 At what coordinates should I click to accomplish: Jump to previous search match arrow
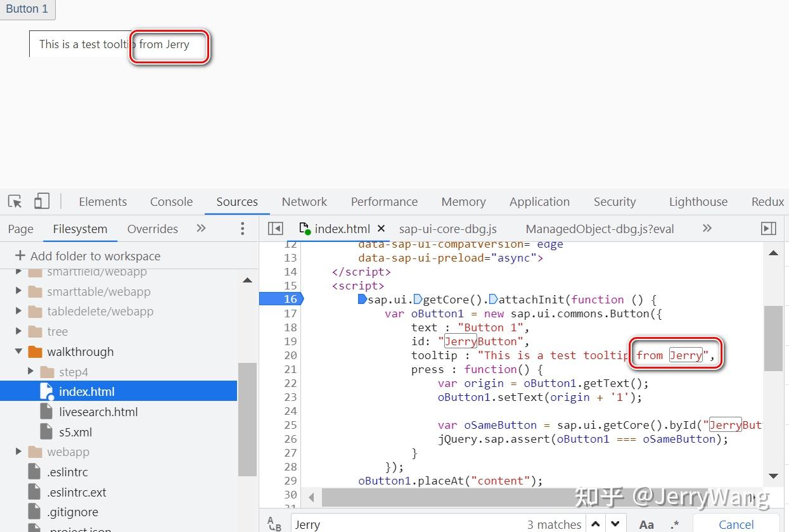coord(595,524)
